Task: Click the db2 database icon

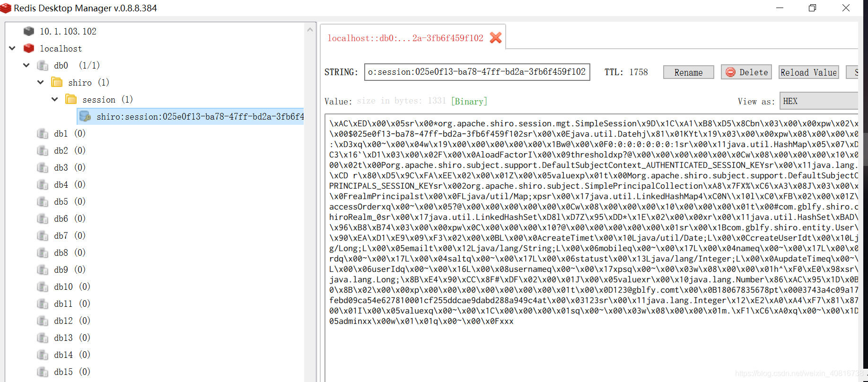Action: coord(43,150)
